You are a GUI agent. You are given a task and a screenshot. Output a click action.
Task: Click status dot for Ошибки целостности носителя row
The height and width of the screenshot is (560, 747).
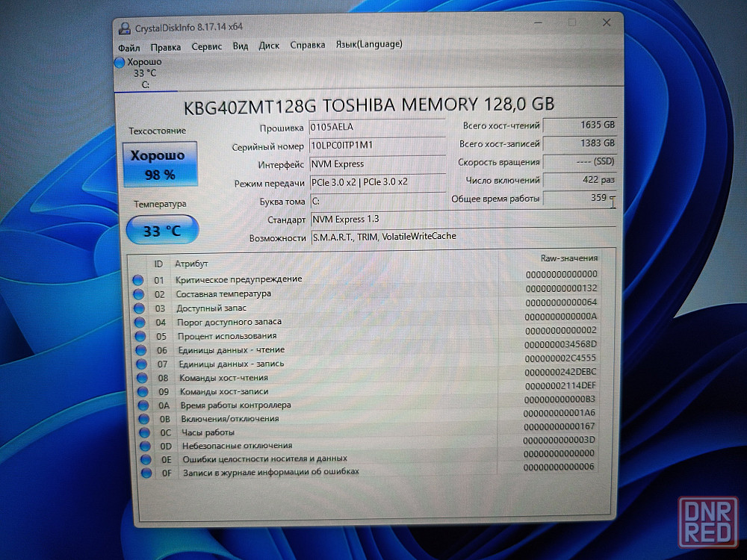146,459
